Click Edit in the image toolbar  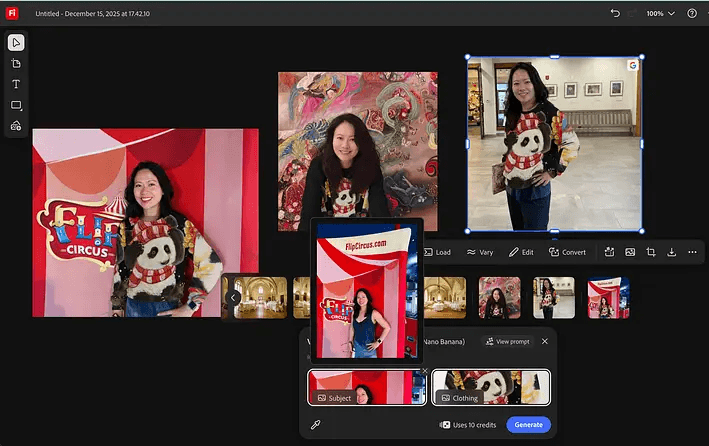pos(521,252)
